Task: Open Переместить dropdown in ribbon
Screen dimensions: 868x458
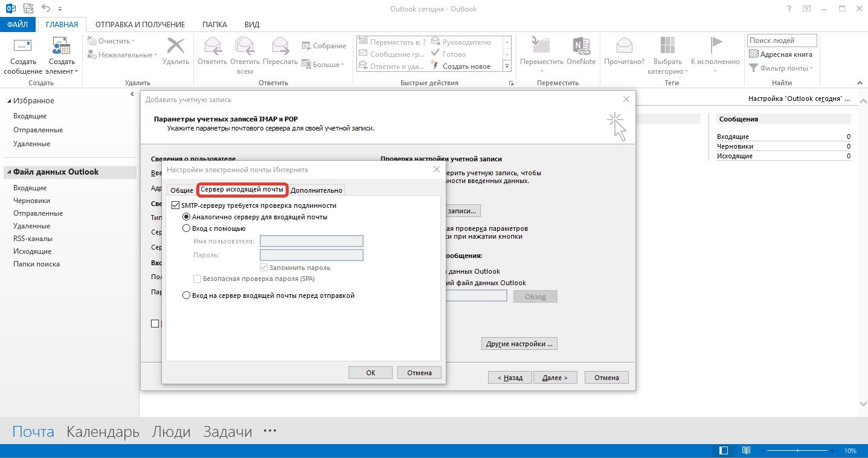Action: point(541,71)
